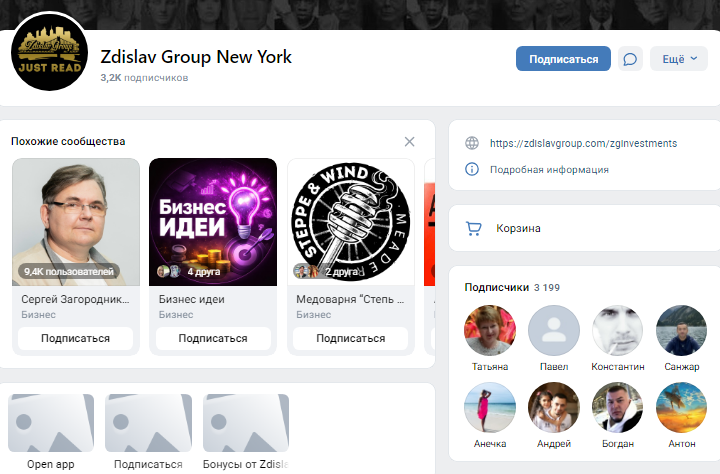Open subscriber Санжар's avatar

(x=681, y=330)
